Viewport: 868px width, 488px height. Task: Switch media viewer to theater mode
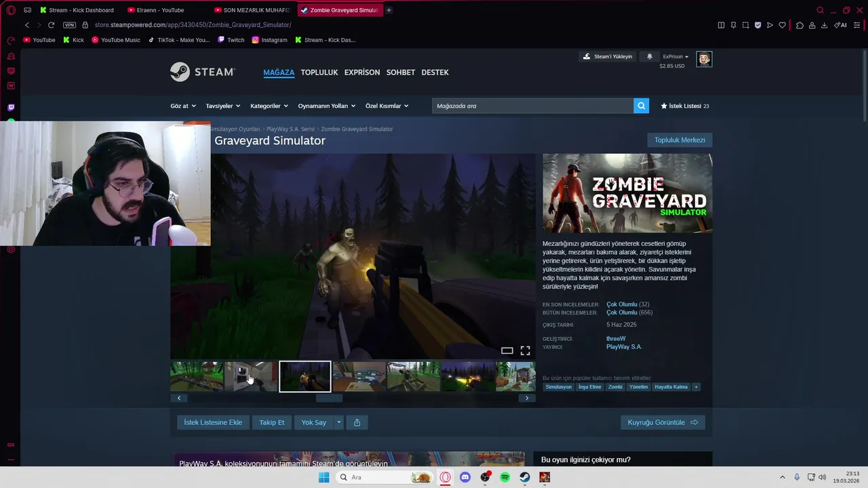pyautogui.click(x=507, y=350)
